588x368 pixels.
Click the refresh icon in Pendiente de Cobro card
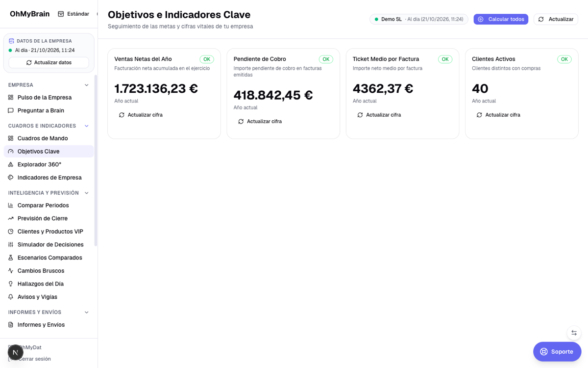click(241, 122)
